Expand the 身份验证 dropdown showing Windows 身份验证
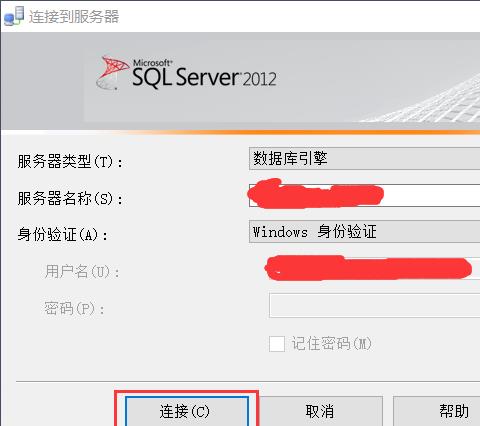 click(x=364, y=231)
